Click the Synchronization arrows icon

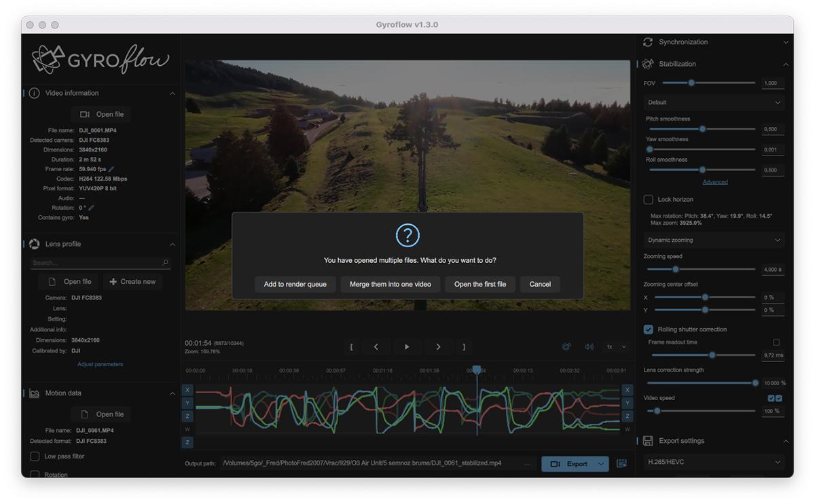[648, 42]
